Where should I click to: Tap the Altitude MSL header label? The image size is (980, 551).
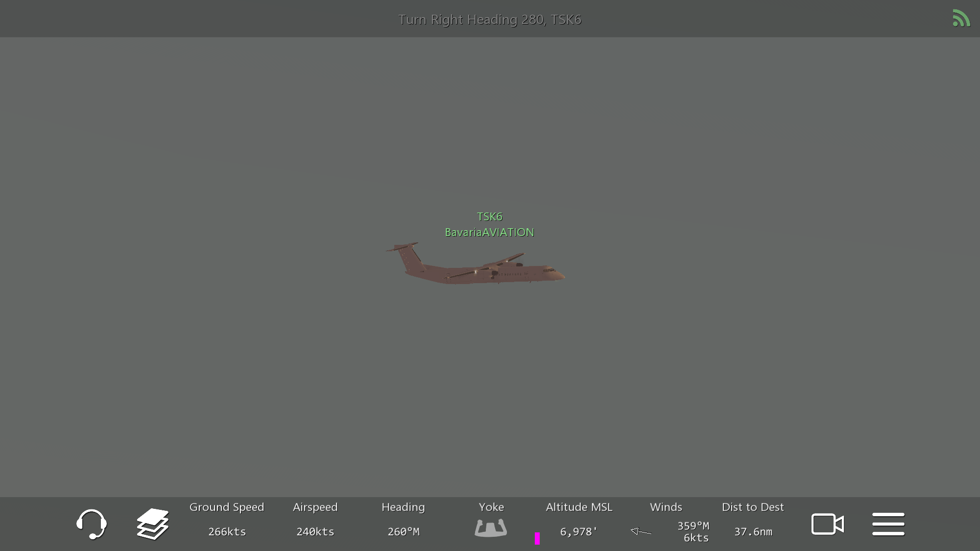579,507
